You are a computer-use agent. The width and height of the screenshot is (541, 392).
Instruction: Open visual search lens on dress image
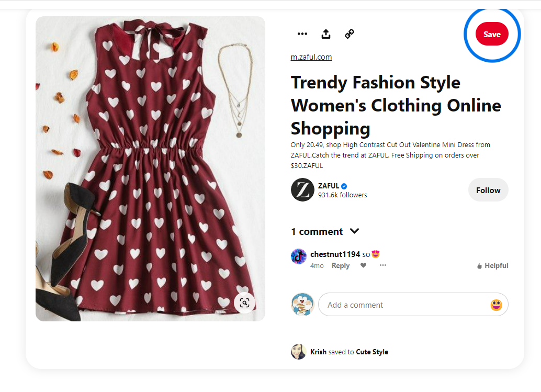[244, 303]
